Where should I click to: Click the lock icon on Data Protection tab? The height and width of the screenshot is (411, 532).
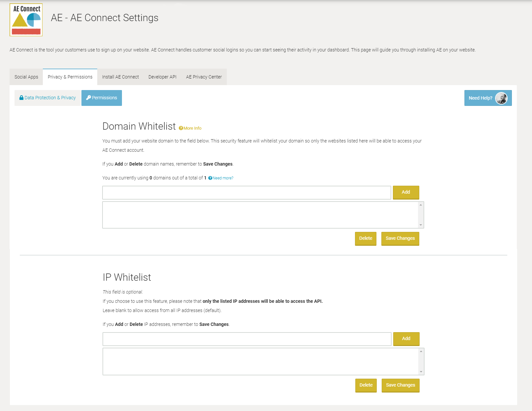[21, 98]
